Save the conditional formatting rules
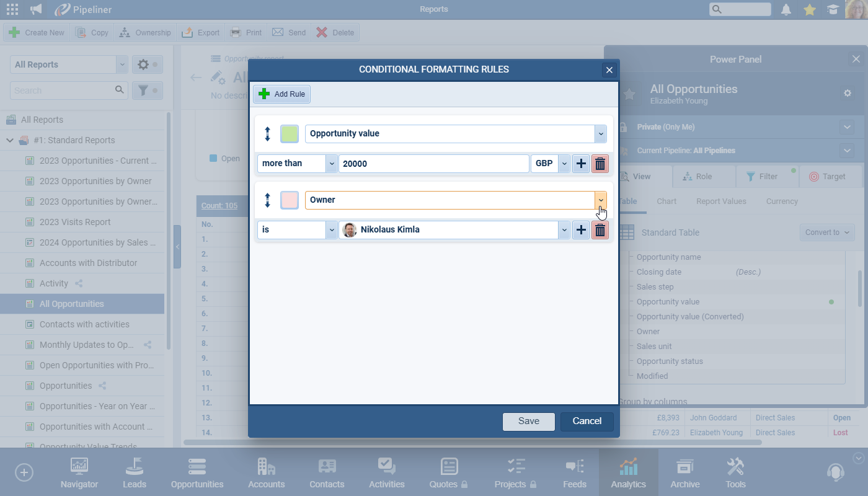This screenshot has height=496, width=868. coord(528,421)
